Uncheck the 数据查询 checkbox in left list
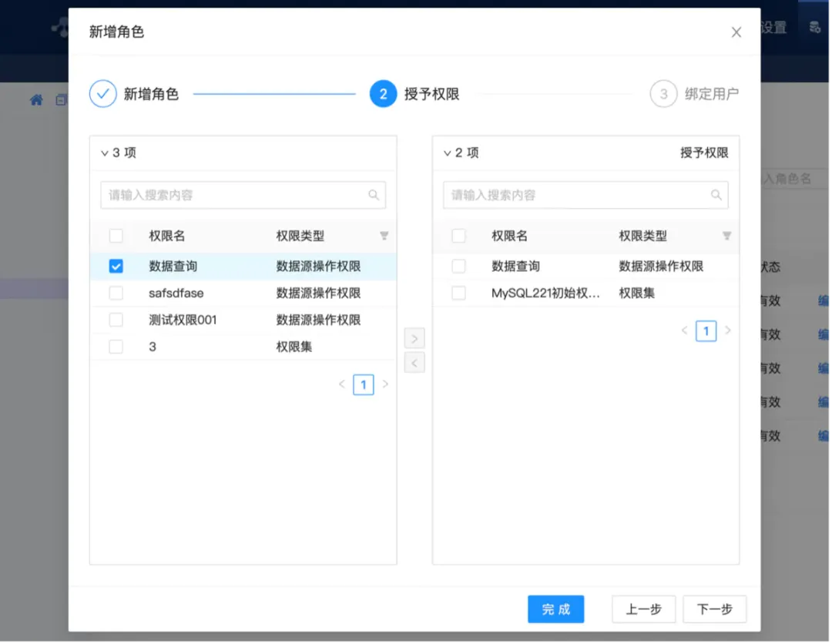Viewport: 832px width, 644px height. point(116,266)
